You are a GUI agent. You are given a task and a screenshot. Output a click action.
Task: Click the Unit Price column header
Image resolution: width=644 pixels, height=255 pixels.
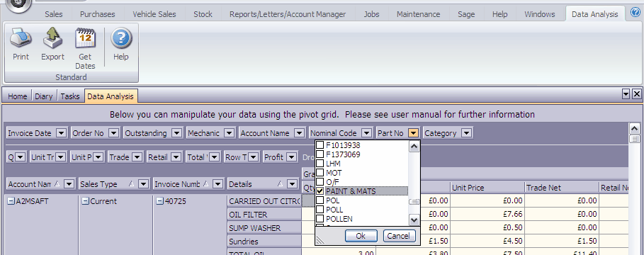click(x=487, y=188)
